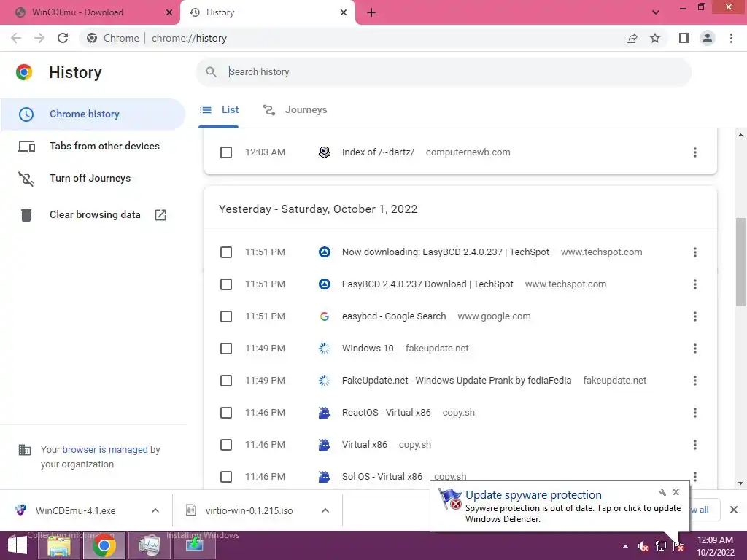This screenshot has width=747, height=560.
Task: Open File Explorer from taskbar
Action: 59,545
